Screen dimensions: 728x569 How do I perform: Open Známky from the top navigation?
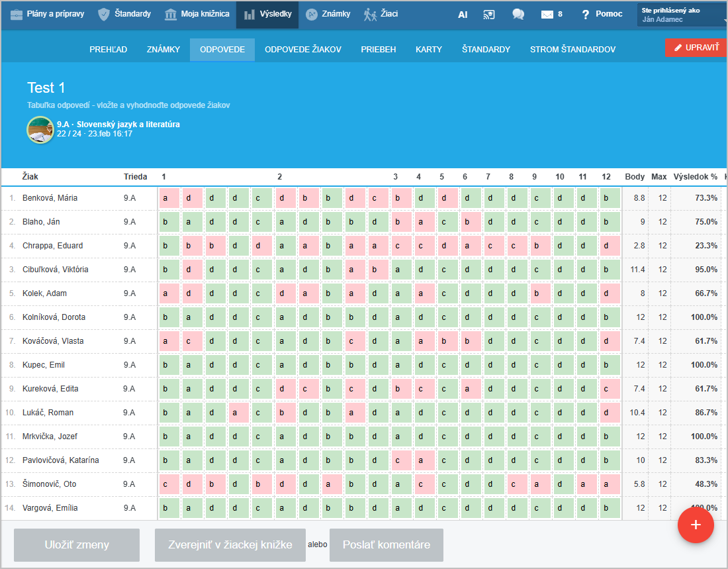click(328, 14)
